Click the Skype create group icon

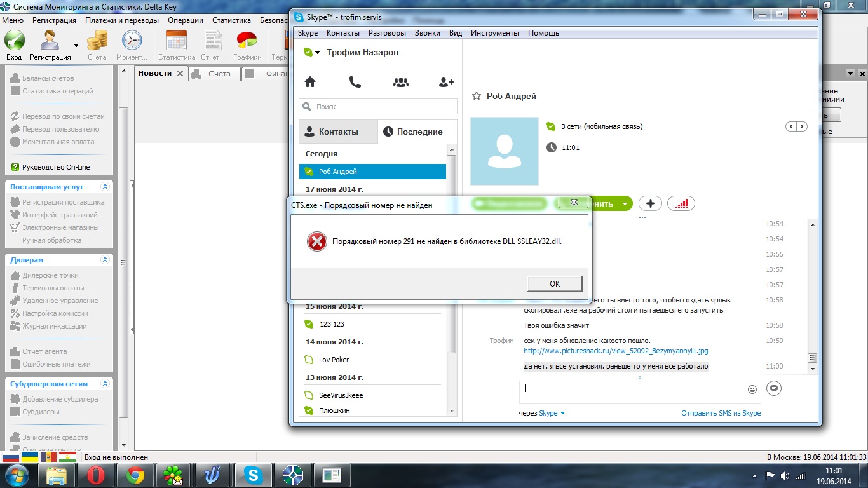401,82
